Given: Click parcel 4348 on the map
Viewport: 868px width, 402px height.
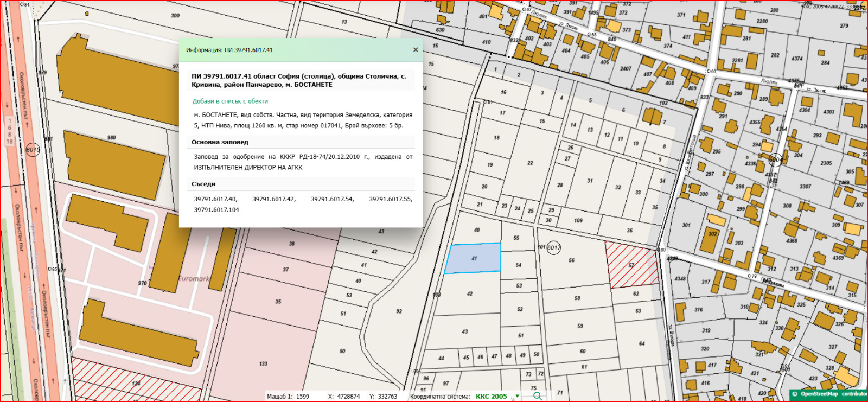Looking at the screenshot, I should [x=680, y=279].
